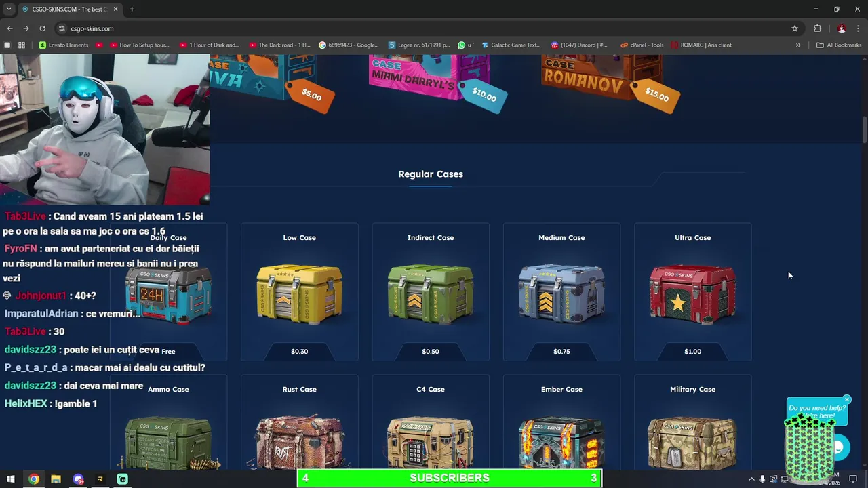Image resolution: width=868 pixels, height=488 pixels.
Task: Open a new browser tab
Action: (132, 9)
